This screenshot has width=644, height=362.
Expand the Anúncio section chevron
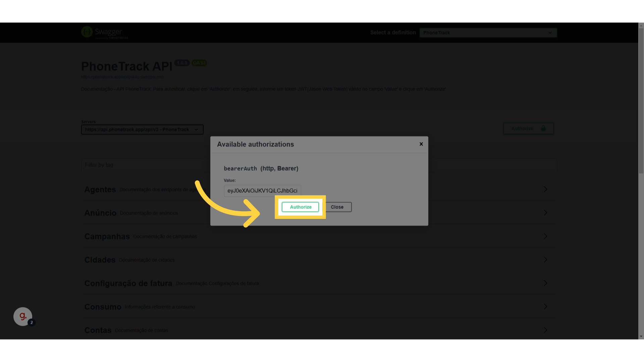545,213
